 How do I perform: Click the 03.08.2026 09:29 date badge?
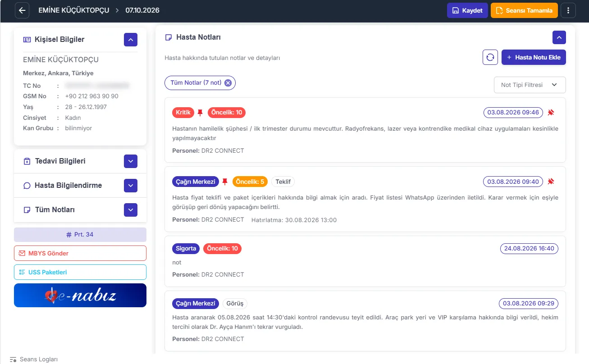529,304
